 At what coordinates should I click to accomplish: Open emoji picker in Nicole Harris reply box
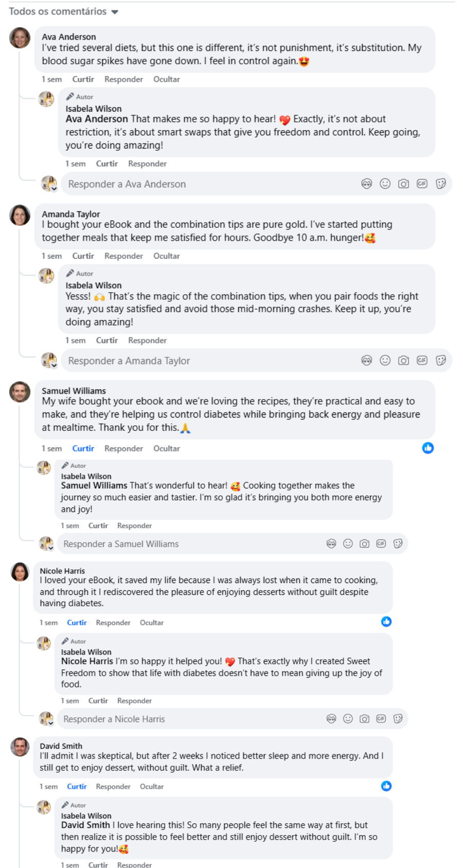tap(348, 719)
